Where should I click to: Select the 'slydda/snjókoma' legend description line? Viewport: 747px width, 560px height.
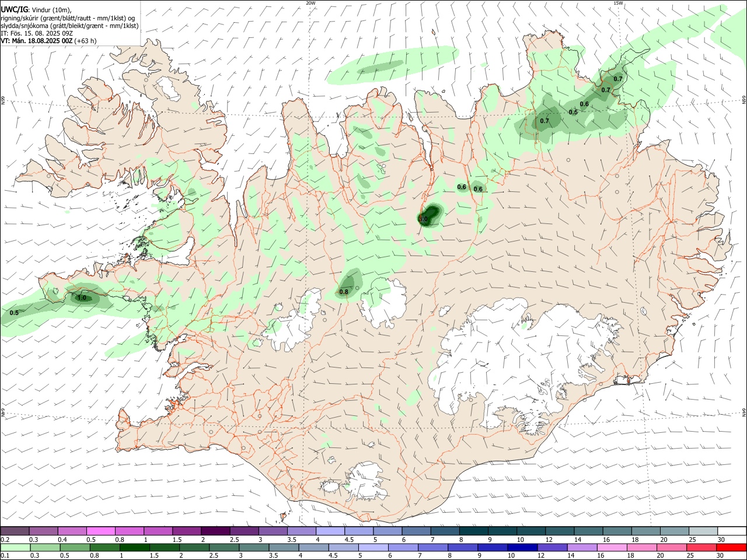(x=69, y=26)
